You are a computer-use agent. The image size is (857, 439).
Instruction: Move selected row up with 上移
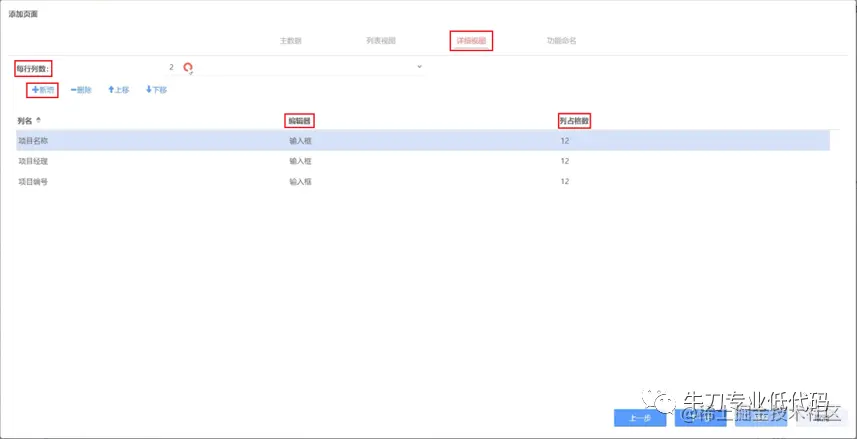119,90
